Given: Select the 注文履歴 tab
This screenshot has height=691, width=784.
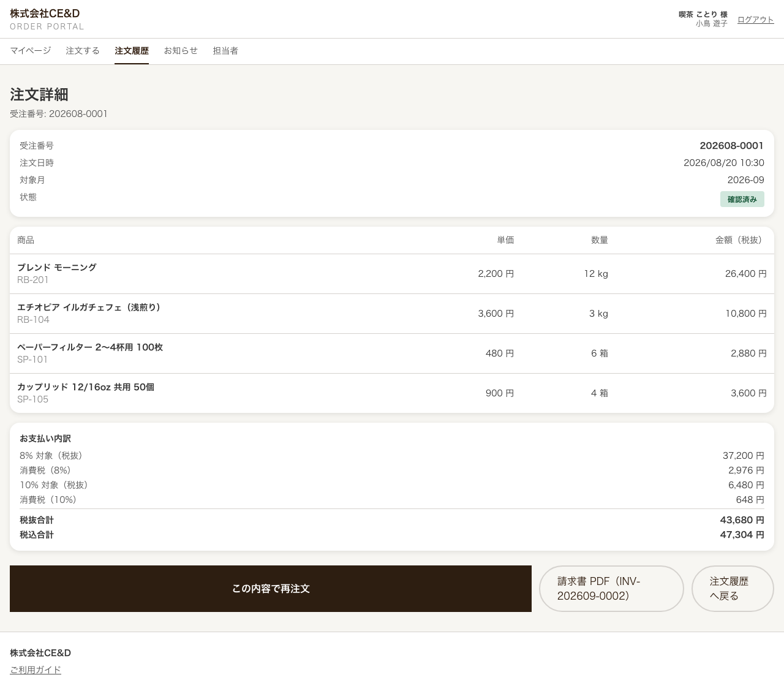Looking at the screenshot, I should 132,51.
